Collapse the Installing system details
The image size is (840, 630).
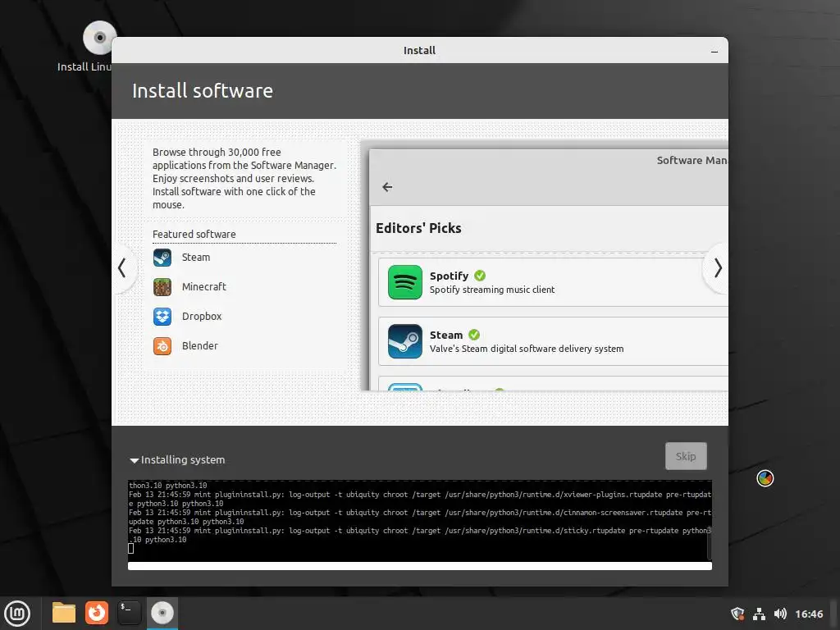pos(134,460)
